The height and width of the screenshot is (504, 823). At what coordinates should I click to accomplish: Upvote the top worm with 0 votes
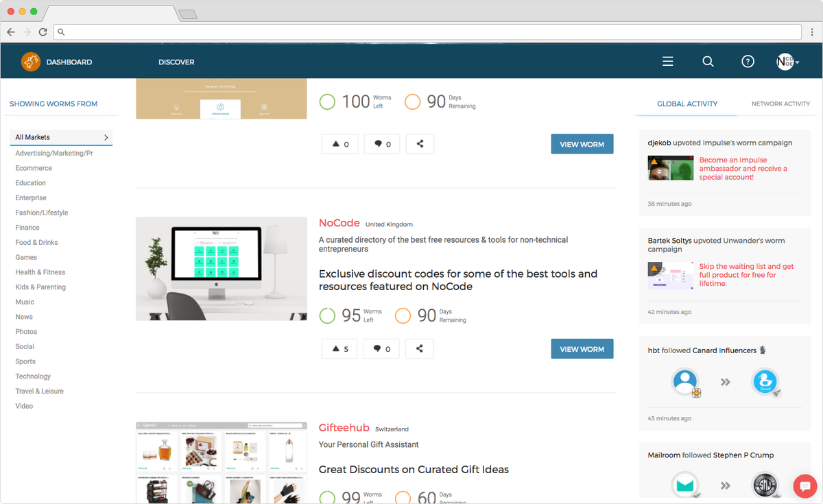(x=340, y=144)
